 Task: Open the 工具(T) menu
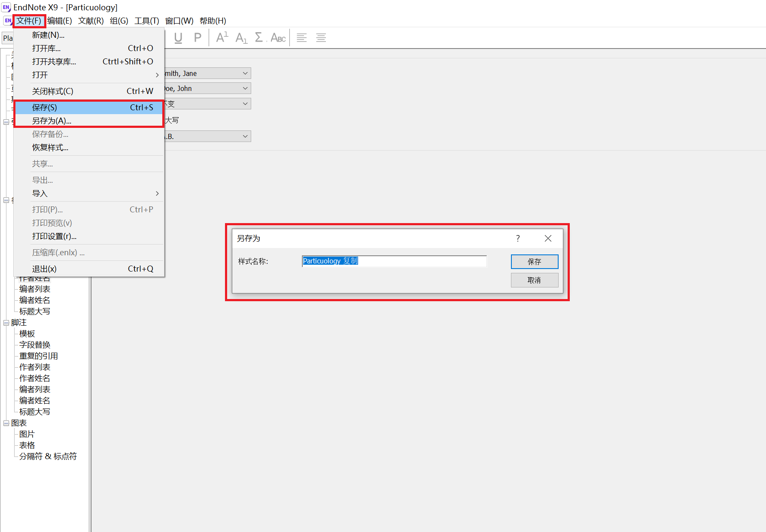pos(146,21)
